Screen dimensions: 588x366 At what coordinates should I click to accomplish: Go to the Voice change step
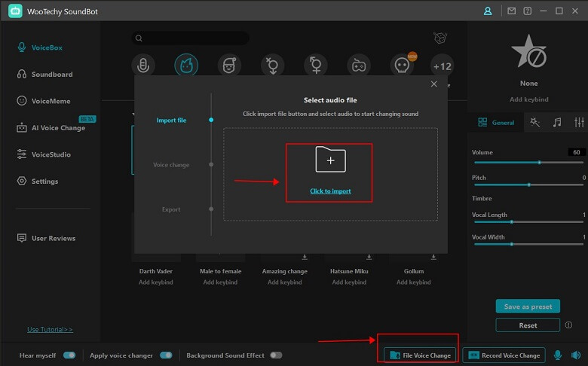click(x=171, y=165)
